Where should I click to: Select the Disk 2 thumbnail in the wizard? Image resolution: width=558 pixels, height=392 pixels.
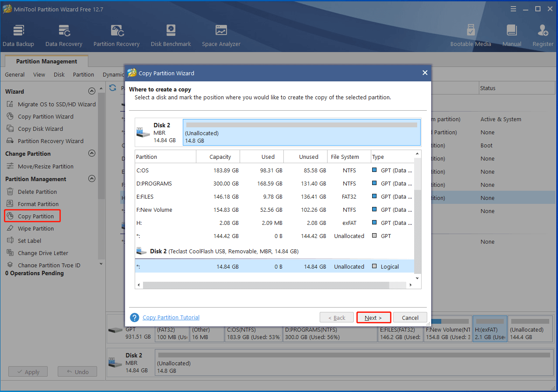[x=158, y=132]
